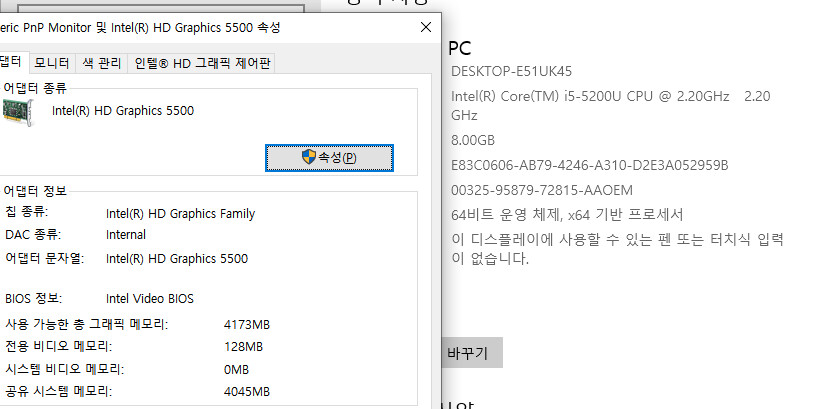830x409 pixels.
Task: Click the 속성(P) properties button
Action: 329,158
